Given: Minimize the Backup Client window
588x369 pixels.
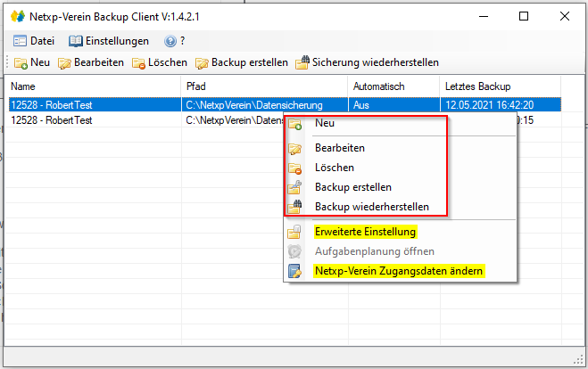Looking at the screenshot, I should pos(484,16).
